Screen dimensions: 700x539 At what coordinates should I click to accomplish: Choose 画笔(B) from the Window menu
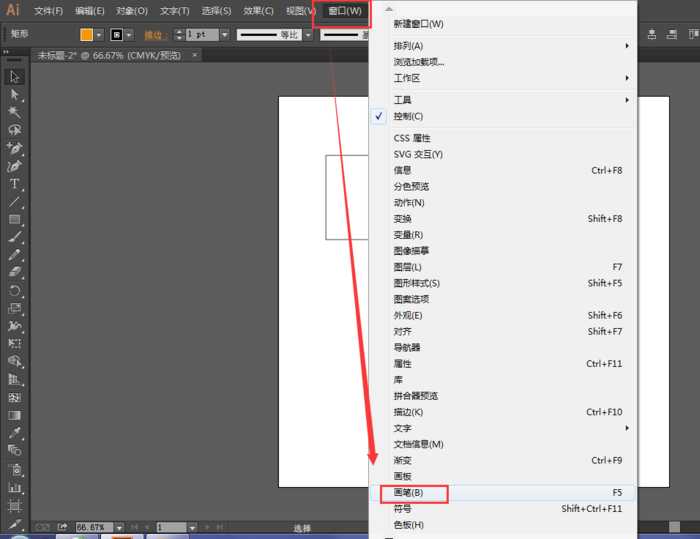click(x=409, y=493)
